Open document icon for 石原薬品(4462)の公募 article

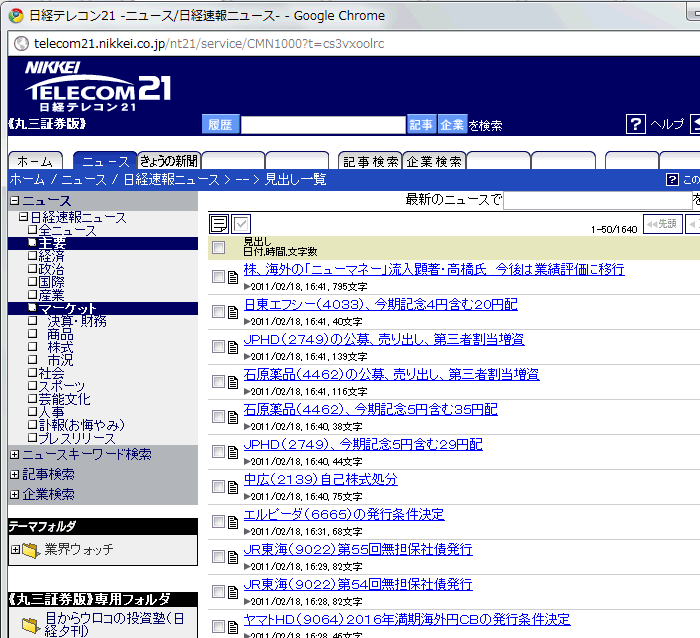[233, 382]
